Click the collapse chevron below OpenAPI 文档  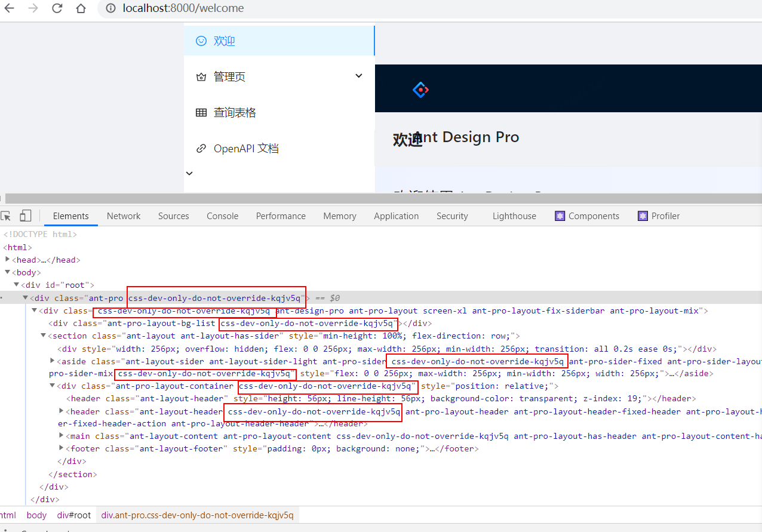(x=190, y=173)
